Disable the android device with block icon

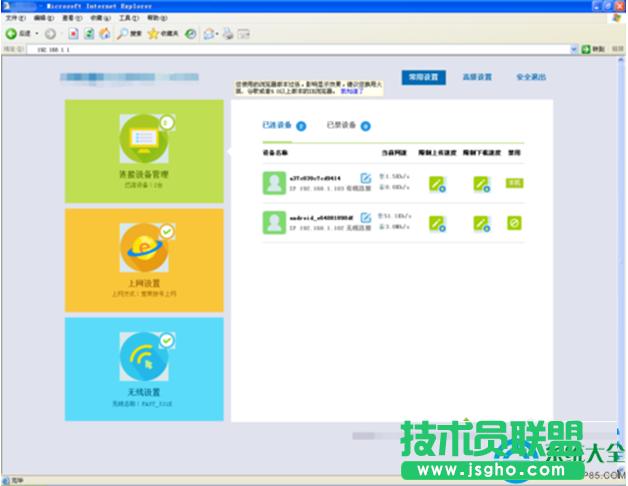pos(514,222)
